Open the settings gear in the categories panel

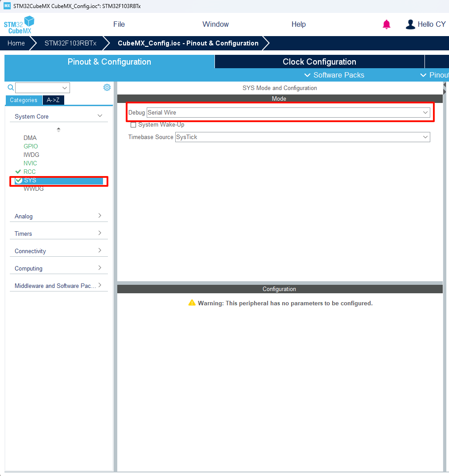tap(107, 87)
